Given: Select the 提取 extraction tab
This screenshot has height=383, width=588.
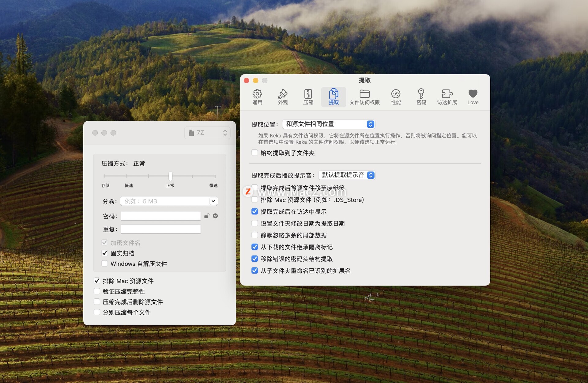Looking at the screenshot, I should [334, 97].
